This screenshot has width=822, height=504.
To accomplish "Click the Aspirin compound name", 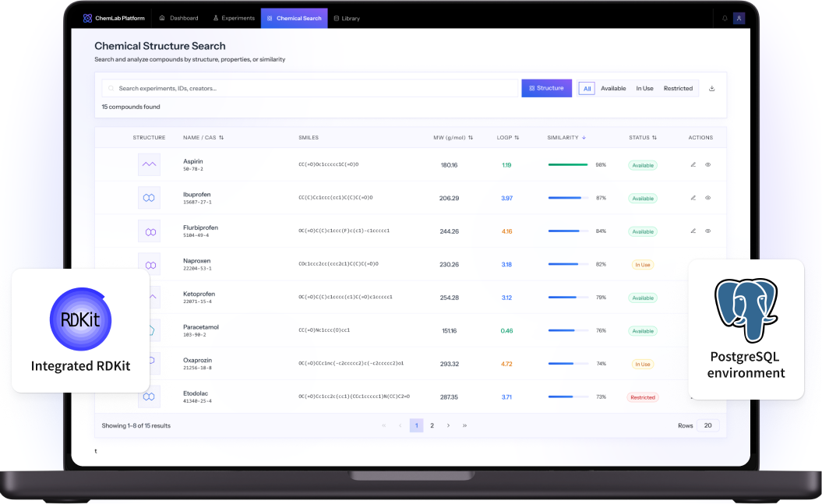I will point(193,161).
